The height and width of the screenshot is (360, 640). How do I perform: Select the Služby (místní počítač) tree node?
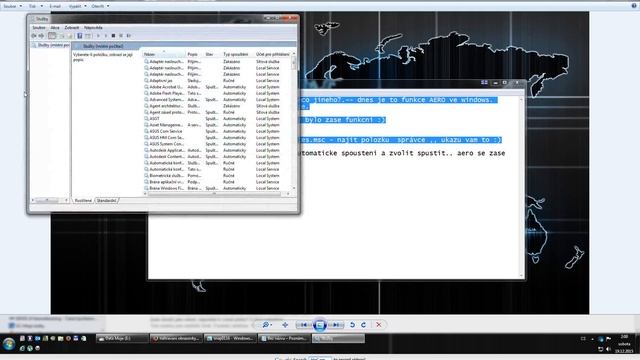(51, 45)
